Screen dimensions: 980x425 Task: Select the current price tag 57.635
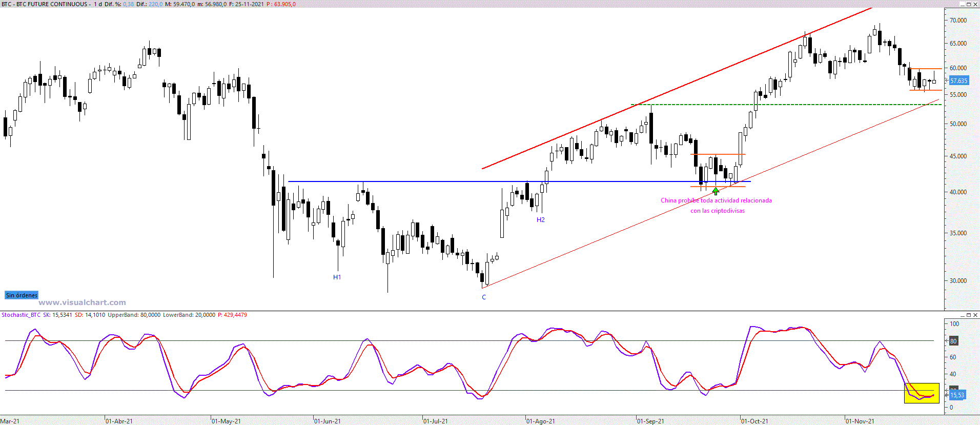[958, 80]
